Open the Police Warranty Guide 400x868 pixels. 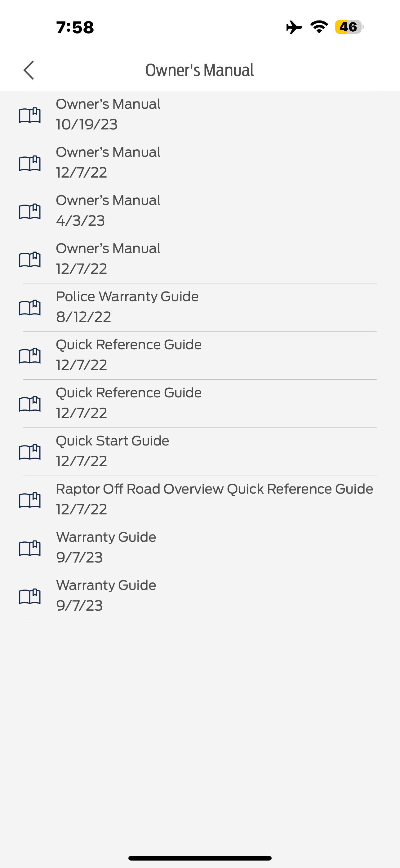[199, 307]
